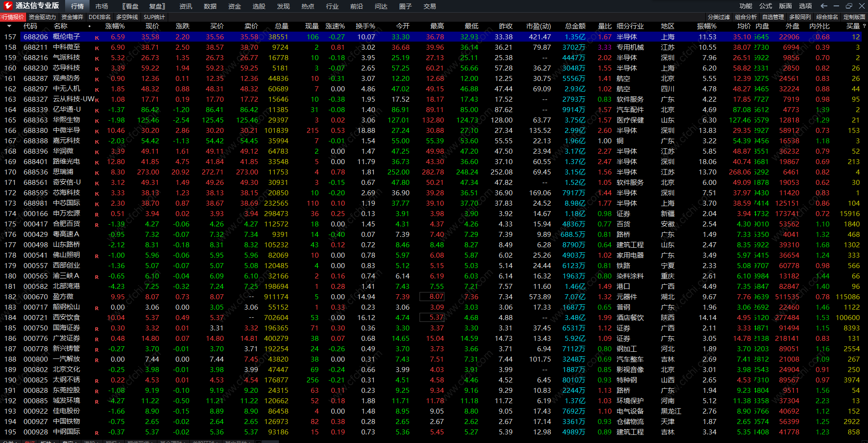
Task: Open 综合排名
Action: point(827,17)
